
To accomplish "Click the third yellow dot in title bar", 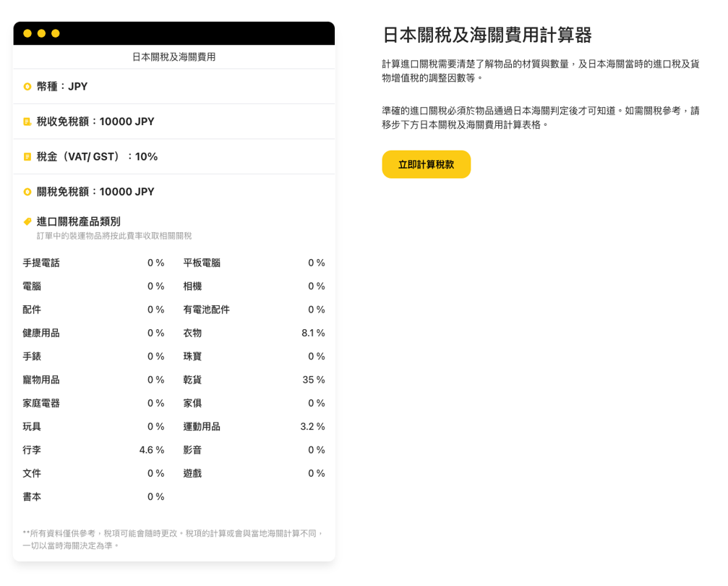I will (56, 33).
